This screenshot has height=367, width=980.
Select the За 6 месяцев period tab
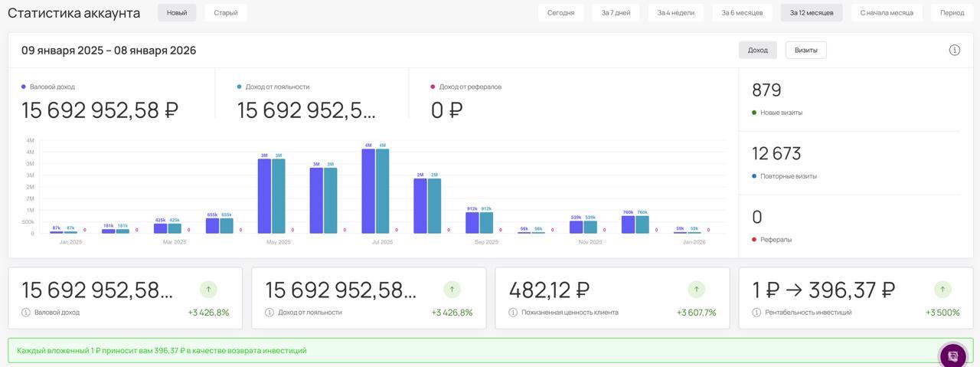[x=742, y=12]
